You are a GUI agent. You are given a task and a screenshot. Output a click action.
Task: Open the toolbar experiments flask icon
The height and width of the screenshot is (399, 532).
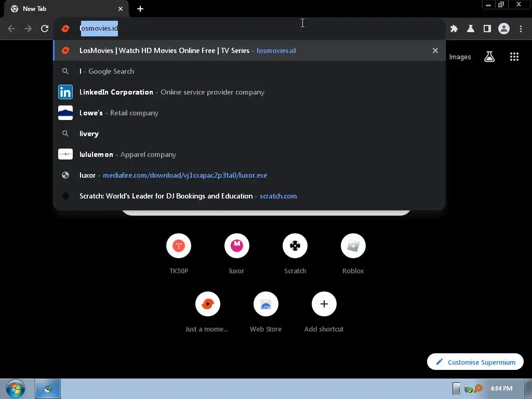(471, 29)
